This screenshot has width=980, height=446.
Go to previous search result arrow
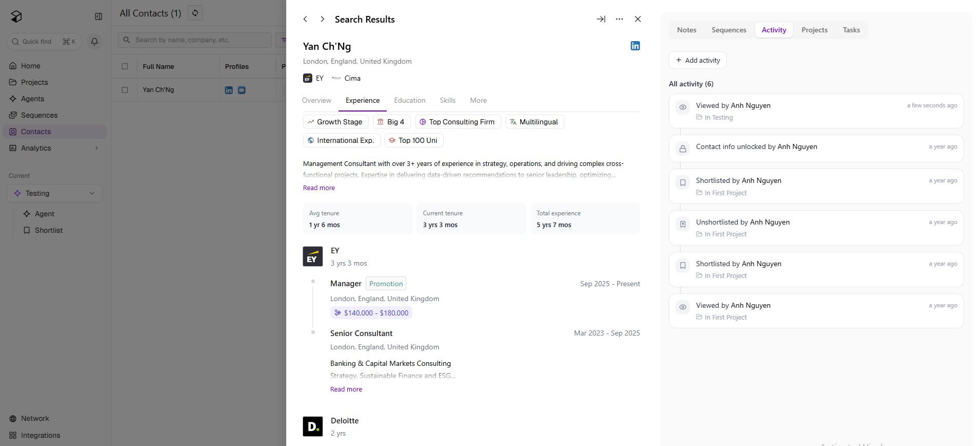305,19
